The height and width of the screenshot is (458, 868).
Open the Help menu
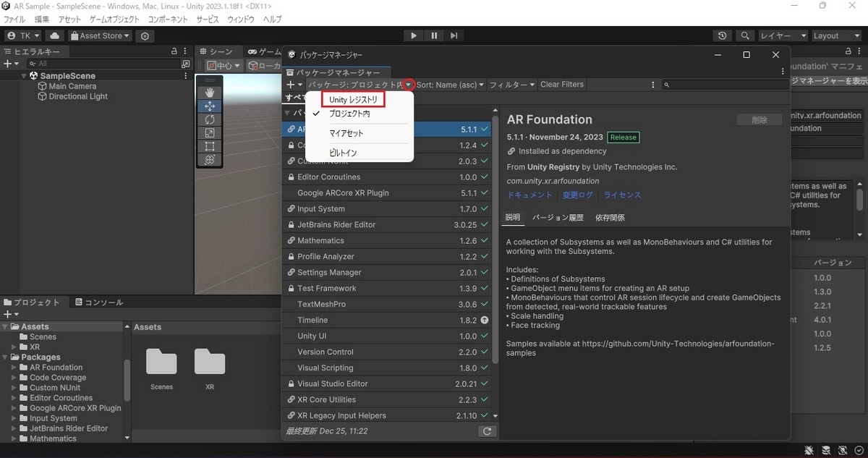[x=273, y=20]
